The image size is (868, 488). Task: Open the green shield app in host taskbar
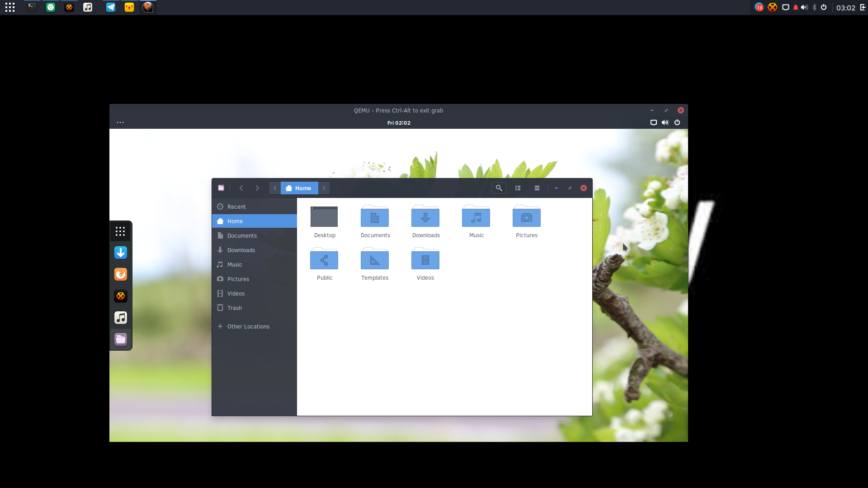tap(51, 7)
